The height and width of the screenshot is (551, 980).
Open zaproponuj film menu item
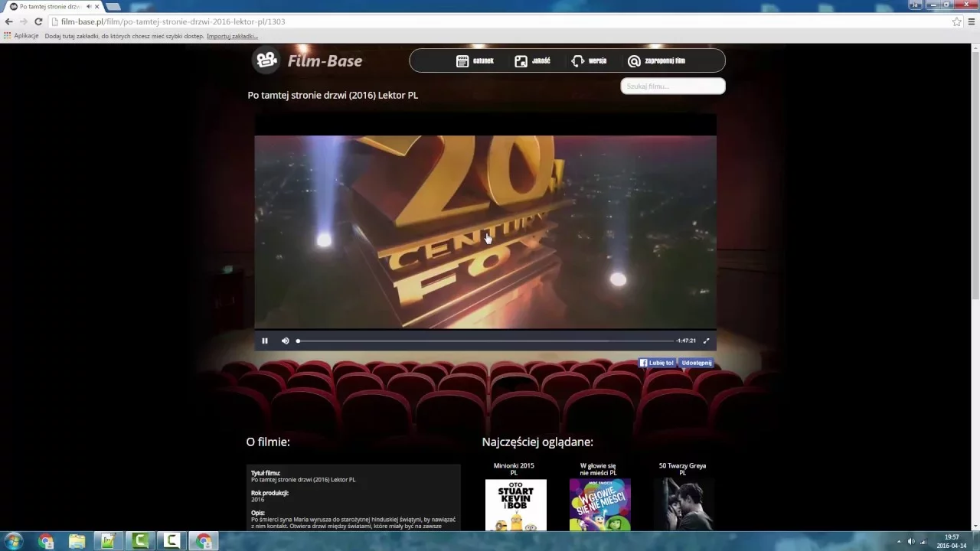(656, 61)
